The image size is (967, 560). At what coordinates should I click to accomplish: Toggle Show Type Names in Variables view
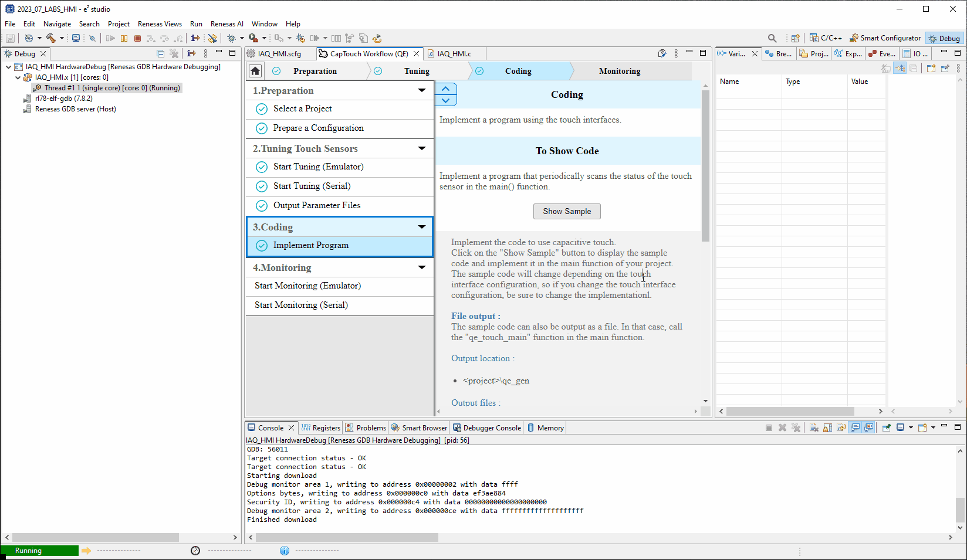[x=886, y=69]
